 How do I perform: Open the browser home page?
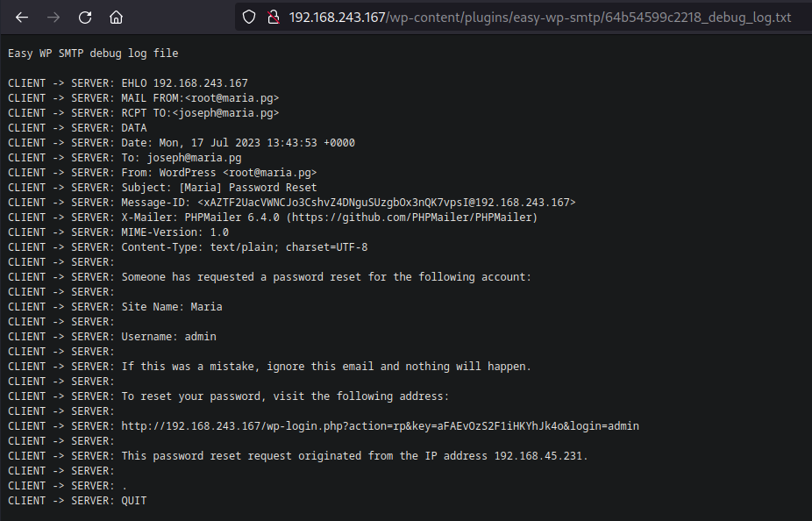(116, 17)
